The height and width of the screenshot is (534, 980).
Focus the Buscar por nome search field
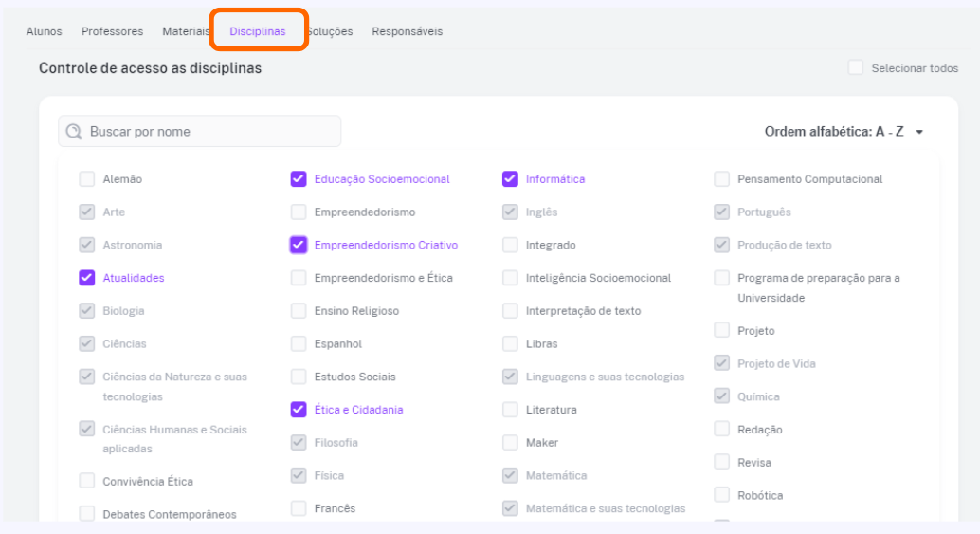tap(199, 131)
